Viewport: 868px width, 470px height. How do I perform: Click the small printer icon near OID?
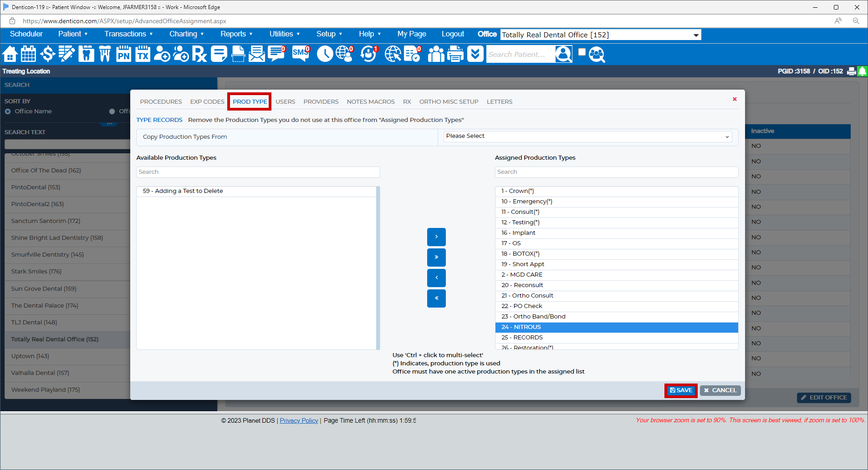[x=851, y=71]
